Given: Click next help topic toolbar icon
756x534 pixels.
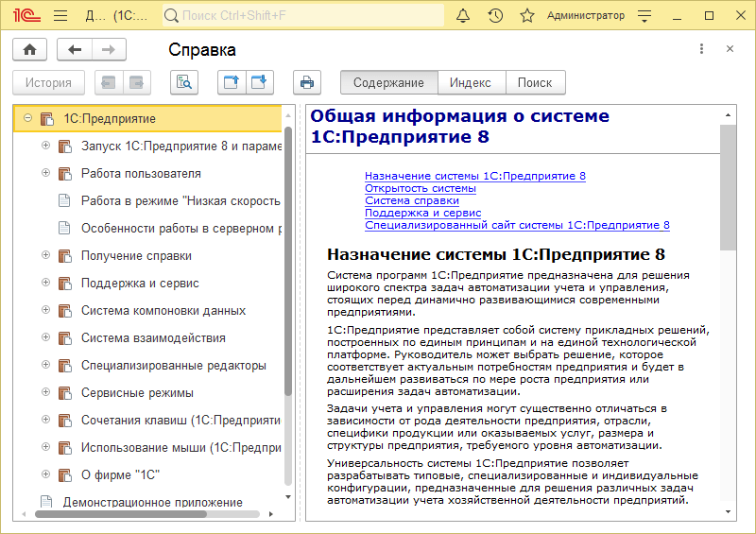Looking at the screenshot, I should 137,82.
